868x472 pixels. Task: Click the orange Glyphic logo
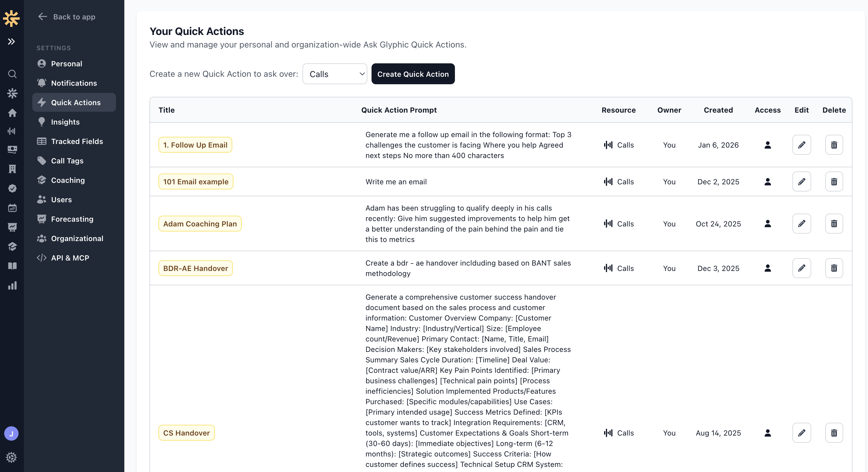(x=11, y=18)
